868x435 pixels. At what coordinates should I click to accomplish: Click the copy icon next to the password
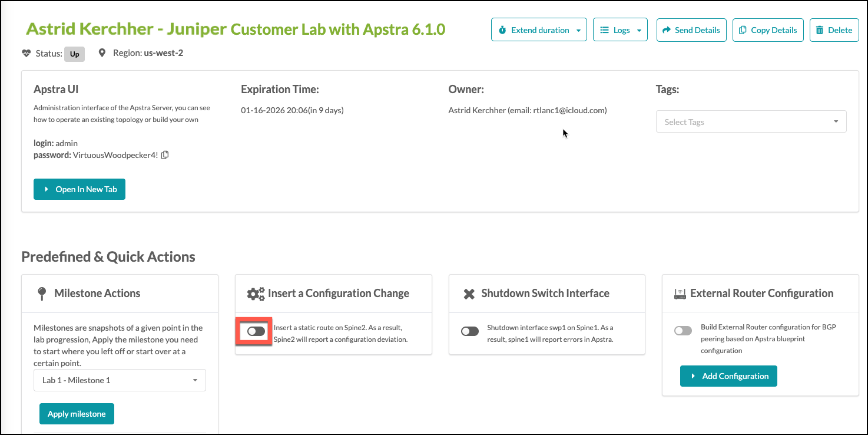[x=164, y=154]
